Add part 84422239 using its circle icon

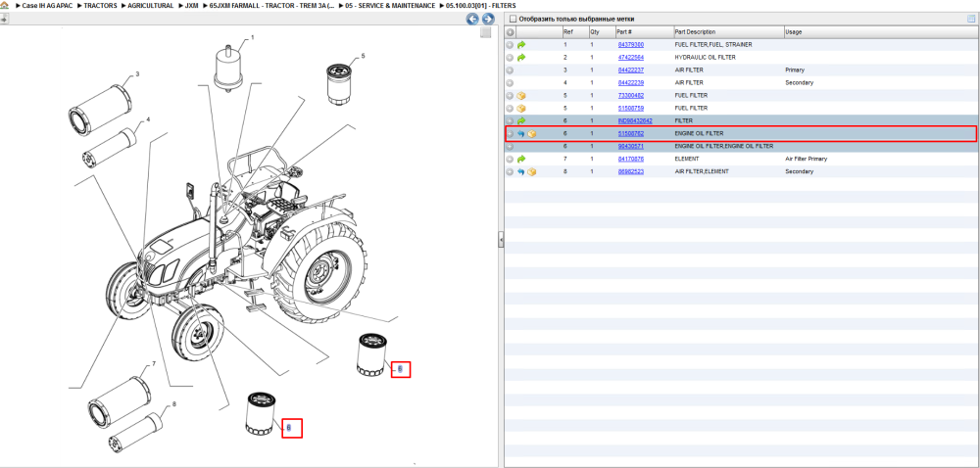tap(510, 83)
